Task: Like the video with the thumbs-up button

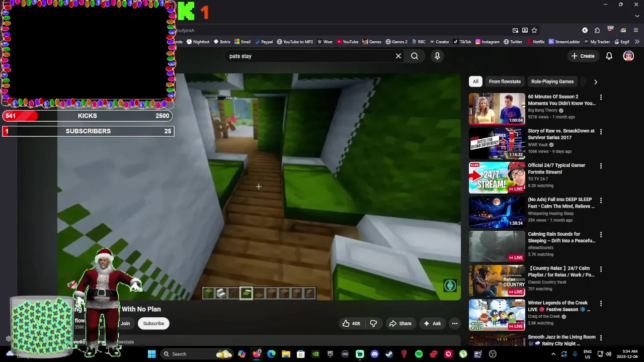Action: [352, 324]
